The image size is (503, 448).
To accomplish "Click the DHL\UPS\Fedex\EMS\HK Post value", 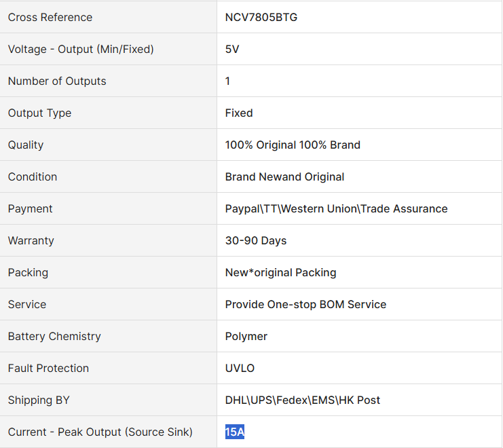I will tap(303, 400).
